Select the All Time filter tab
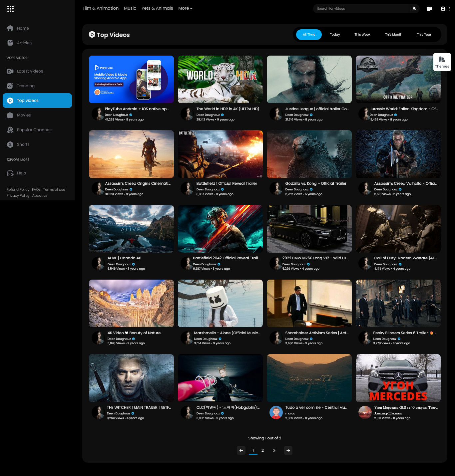The image size is (455, 476). 309,35
